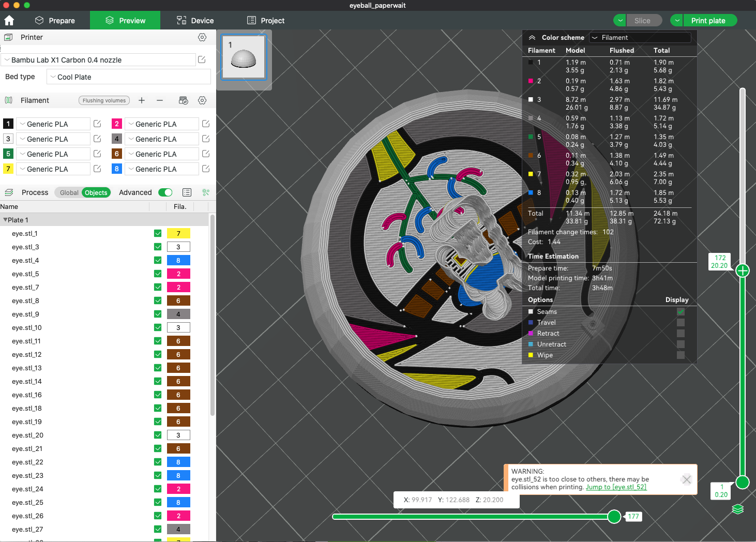The width and height of the screenshot is (756, 542).
Task: Click the process comparison icon in Process panel
Action: coord(206,192)
